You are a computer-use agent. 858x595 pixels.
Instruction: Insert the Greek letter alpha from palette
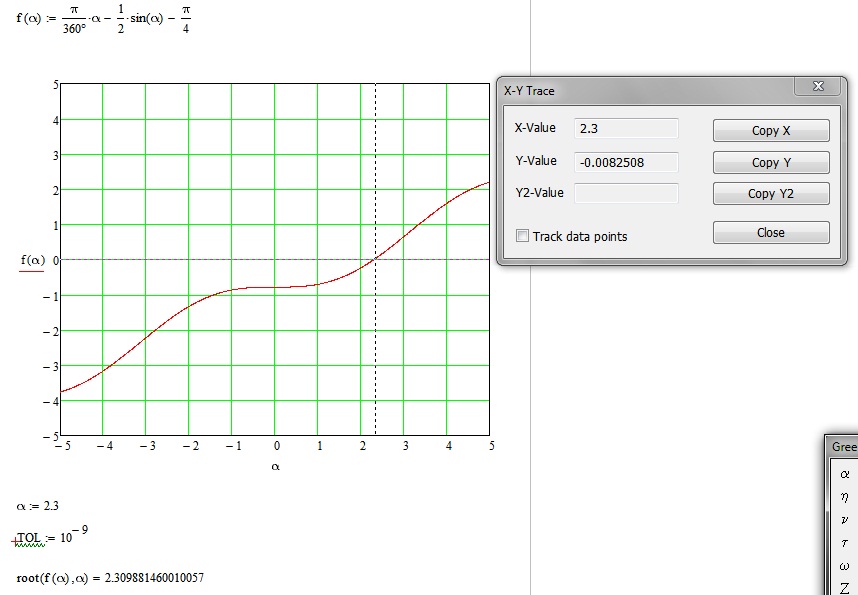845,474
